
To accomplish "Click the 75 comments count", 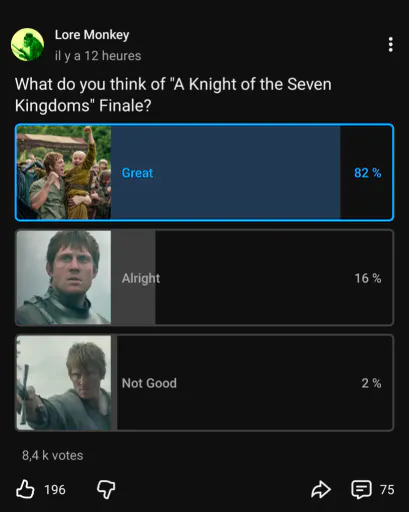I will pos(387,490).
